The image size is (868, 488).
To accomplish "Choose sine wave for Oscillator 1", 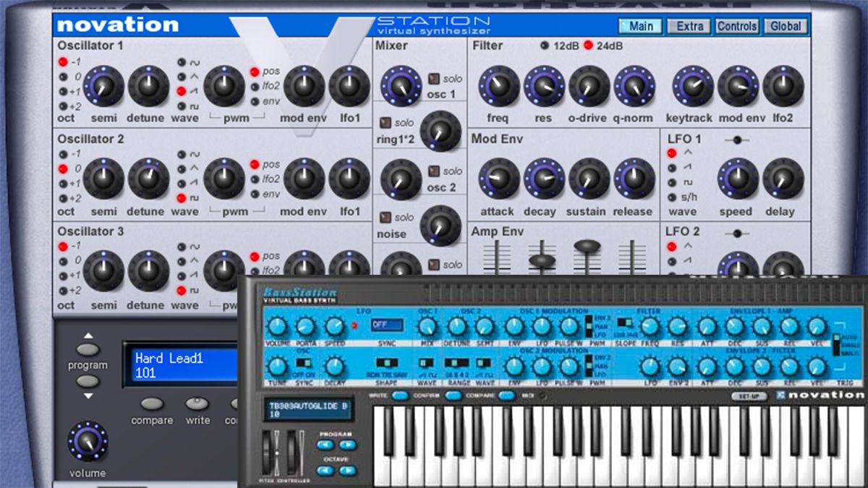I will tap(181, 62).
